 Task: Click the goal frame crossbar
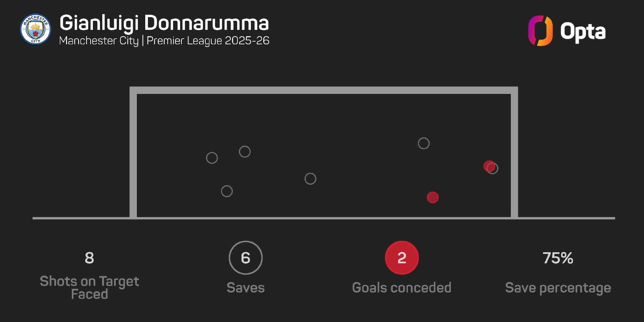point(324,90)
